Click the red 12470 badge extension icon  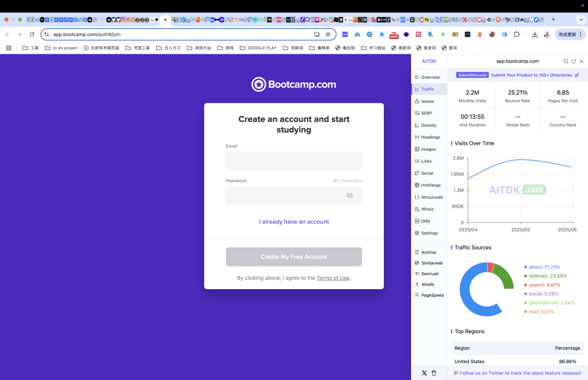[x=394, y=35]
